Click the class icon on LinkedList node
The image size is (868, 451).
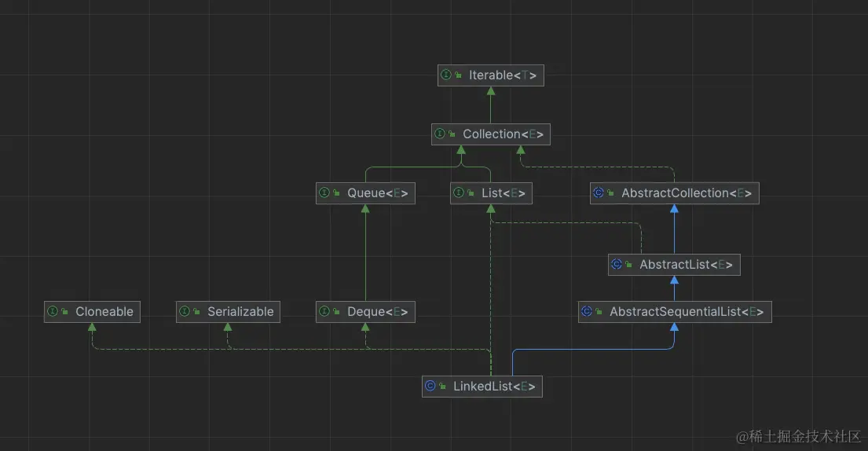(x=430, y=386)
